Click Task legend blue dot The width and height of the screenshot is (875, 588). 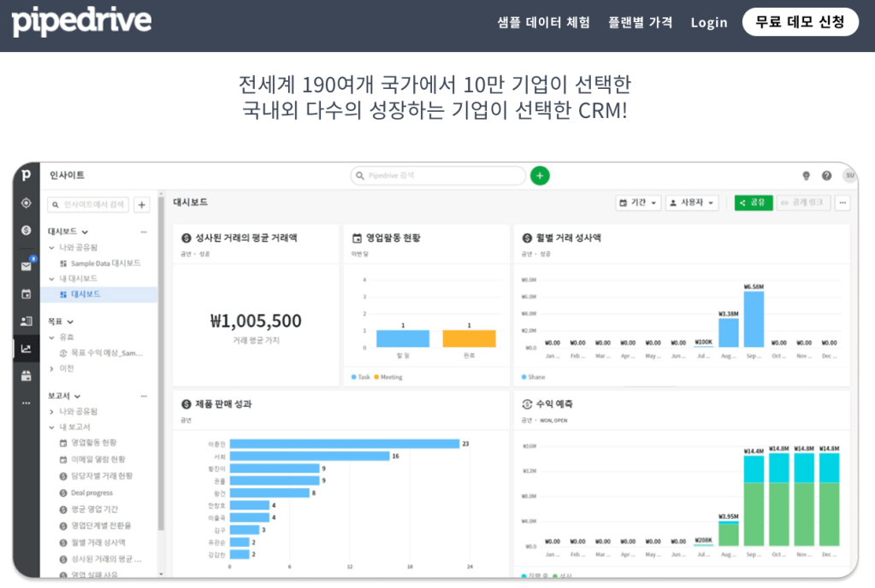[x=354, y=377]
